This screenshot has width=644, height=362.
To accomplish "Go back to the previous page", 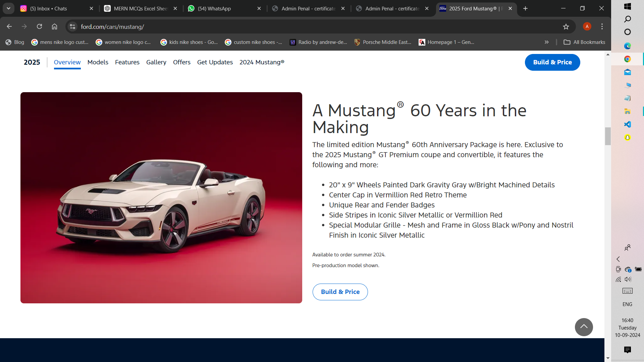I will [x=9, y=26].
